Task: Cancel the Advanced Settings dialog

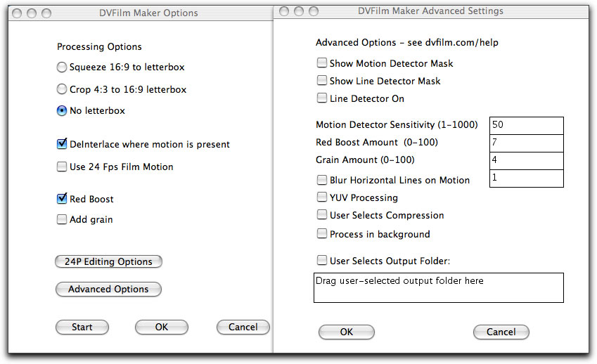Action: (501, 332)
